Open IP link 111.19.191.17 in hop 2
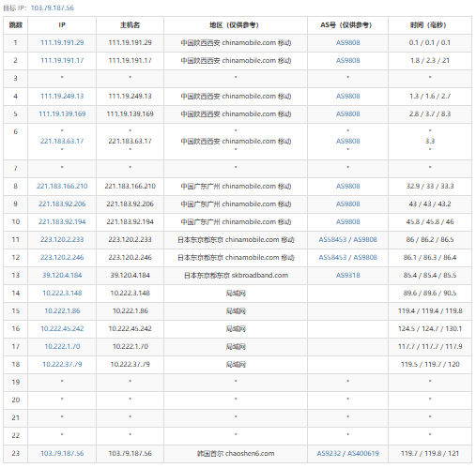Viewport: 476px width, 468px height. [62, 60]
